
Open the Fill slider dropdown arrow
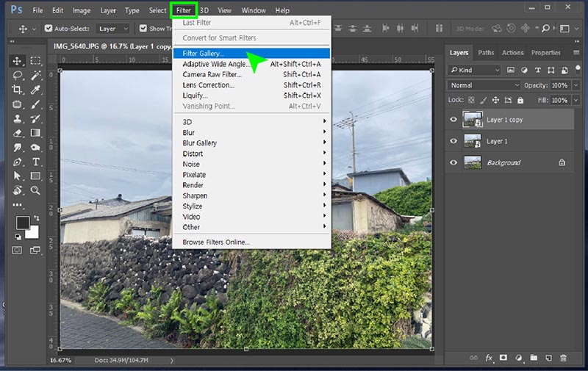(x=576, y=100)
